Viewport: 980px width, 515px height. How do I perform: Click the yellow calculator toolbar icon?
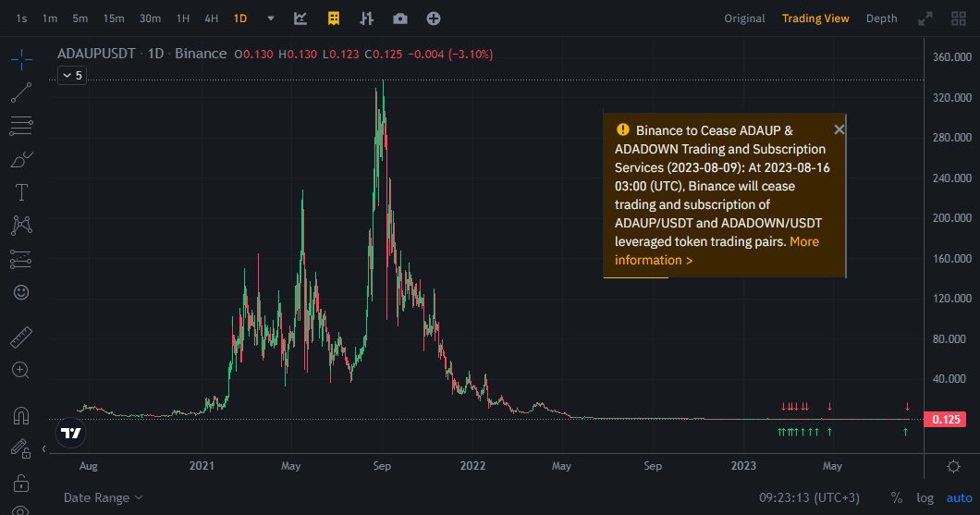[x=334, y=18]
